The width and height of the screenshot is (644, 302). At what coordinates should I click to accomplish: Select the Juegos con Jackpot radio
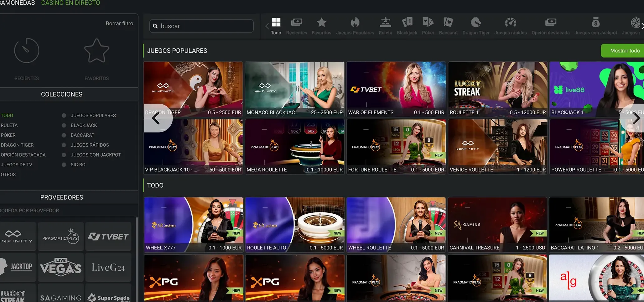[64, 155]
